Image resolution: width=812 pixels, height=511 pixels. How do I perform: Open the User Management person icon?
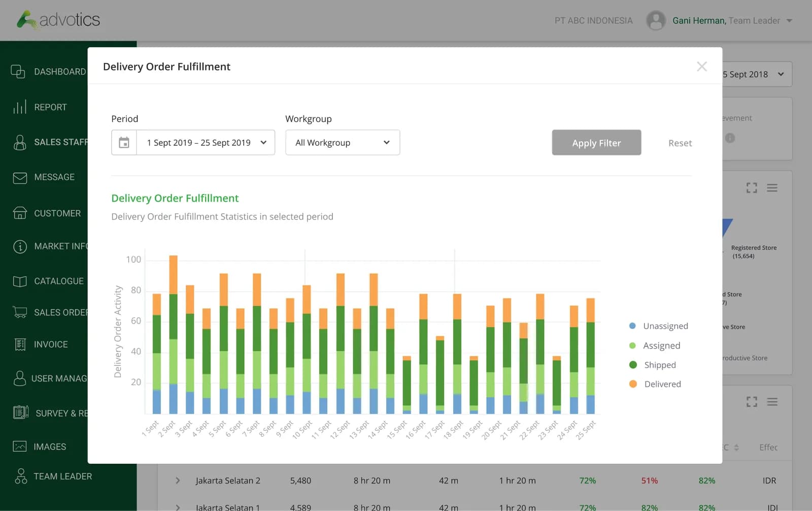[x=19, y=378]
